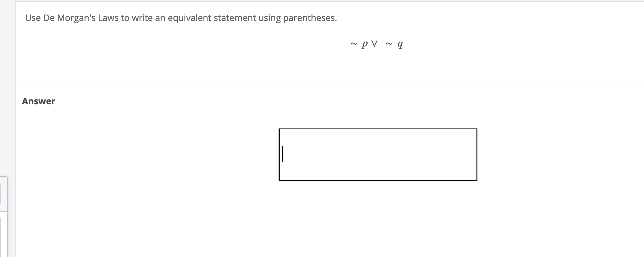Click the separator between question and Answer sections
Viewport: 644px width, 257px height.
click(x=318, y=85)
